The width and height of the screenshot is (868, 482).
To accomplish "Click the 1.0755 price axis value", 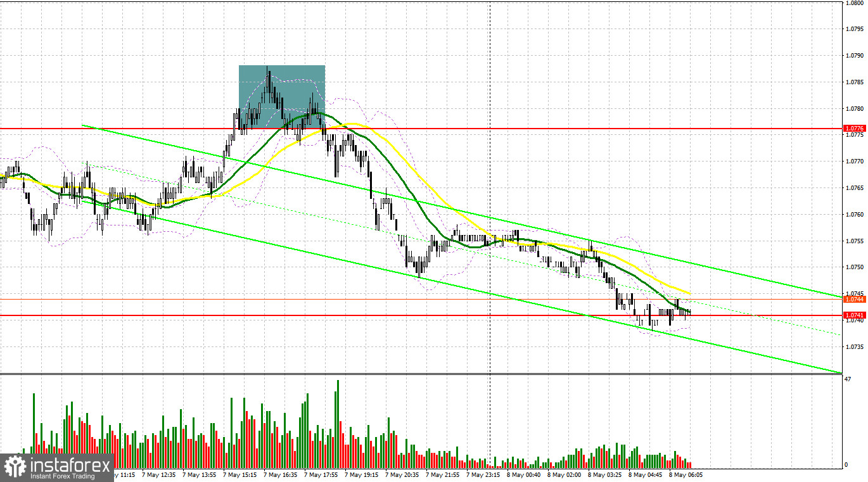I will click(855, 241).
